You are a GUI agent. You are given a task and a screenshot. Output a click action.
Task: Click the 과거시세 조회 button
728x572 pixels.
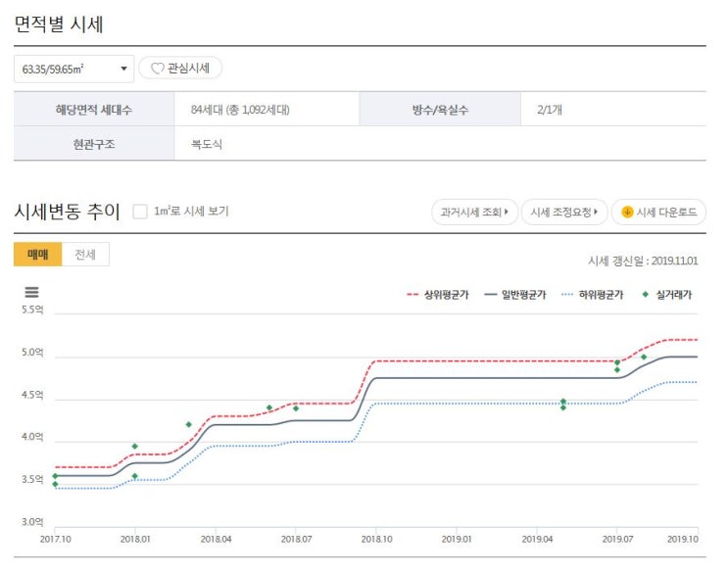[x=474, y=213]
